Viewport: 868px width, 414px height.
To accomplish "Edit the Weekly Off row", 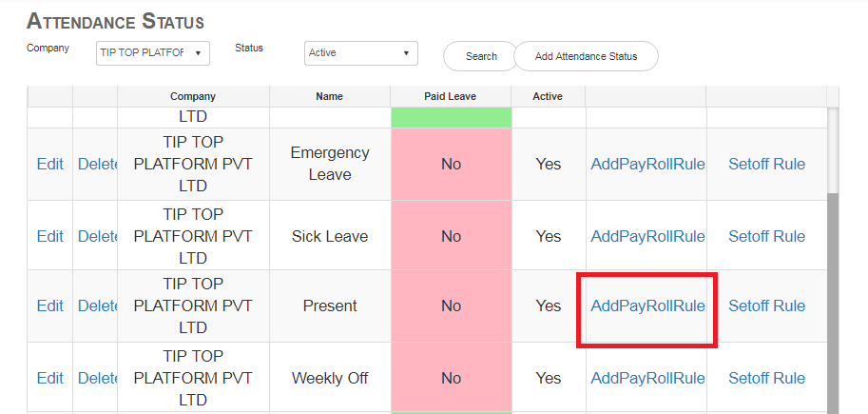I will point(49,378).
